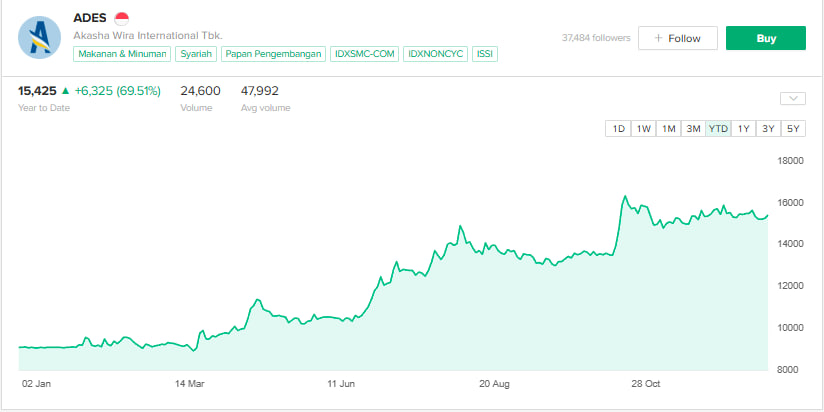Open the ISSI index tag
This screenshot has width=824, height=412.
(x=485, y=53)
